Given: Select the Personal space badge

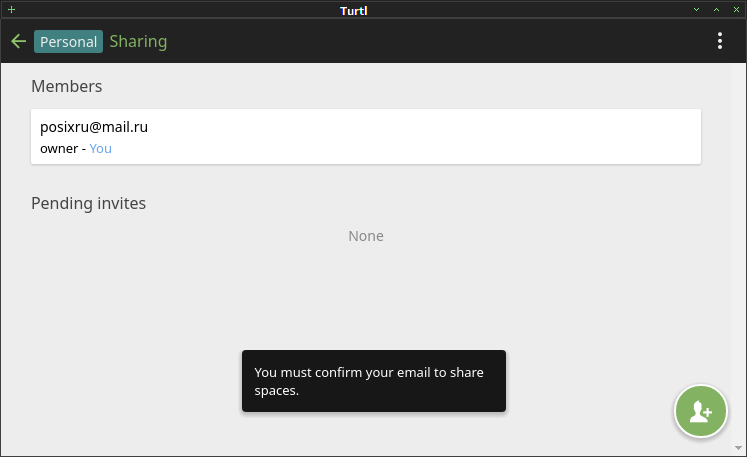Looking at the screenshot, I should tap(68, 41).
